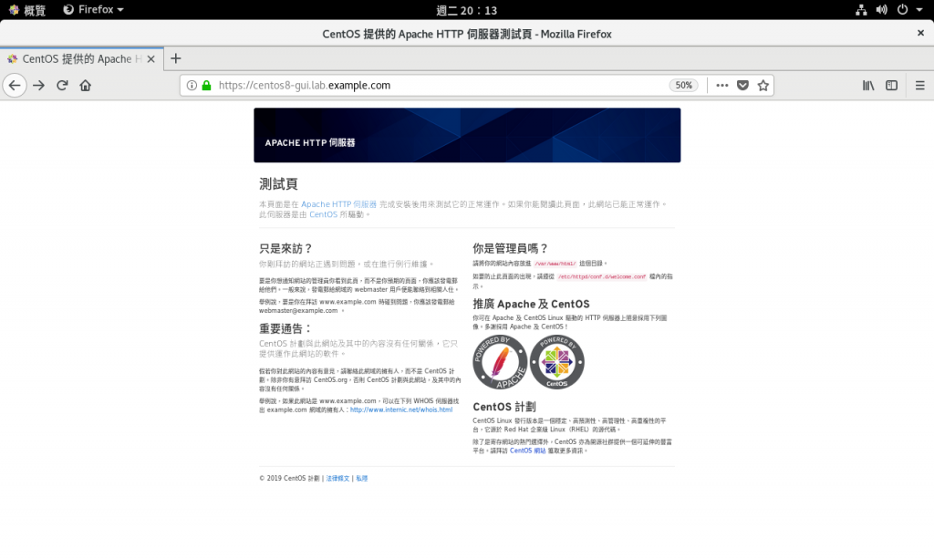Click the 你是管理員嗎？ heading
Screen dimensions: 934x560
pos(511,248)
